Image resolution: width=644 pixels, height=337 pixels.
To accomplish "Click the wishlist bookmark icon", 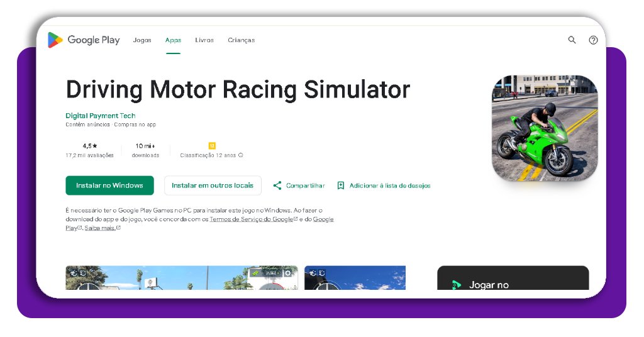I will pos(340,185).
